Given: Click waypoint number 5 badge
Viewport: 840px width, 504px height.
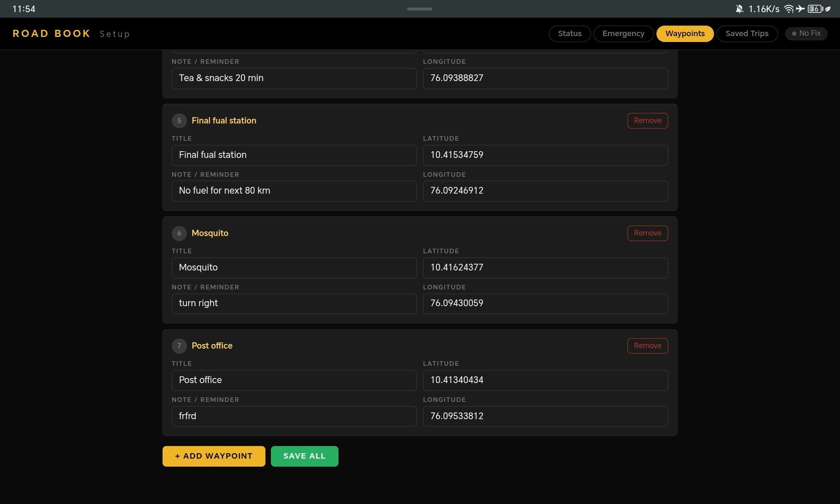Looking at the screenshot, I should 179,121.
